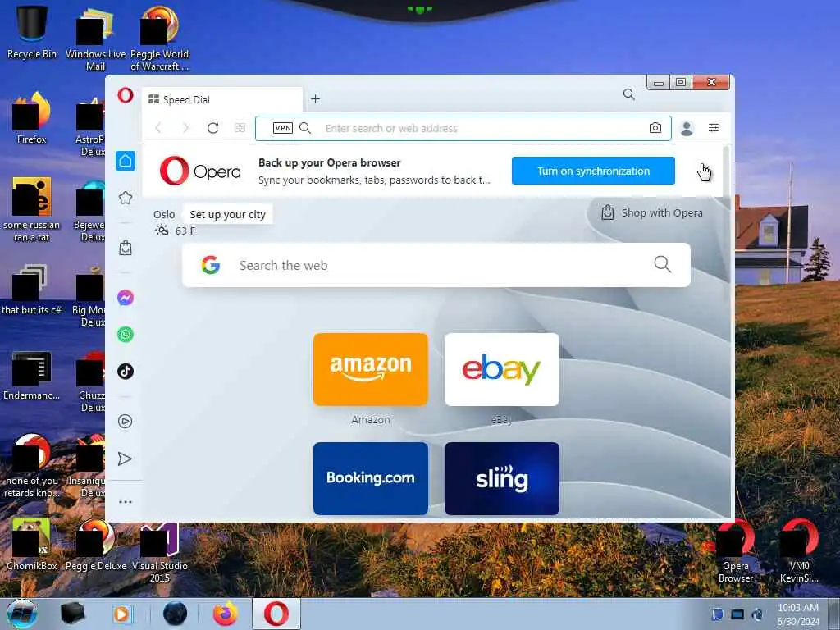Select the Opera Browser desktop shortcut
This screenshot has height=630, width=840.
coord(736,552)
